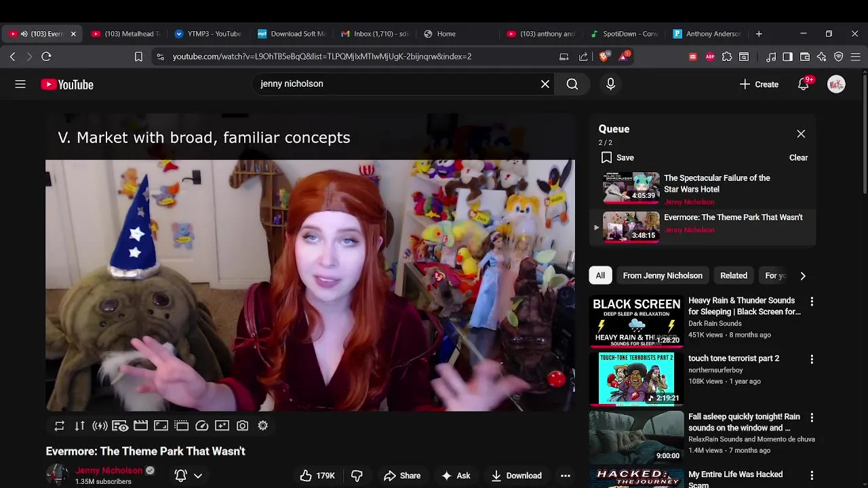Image resolution: width=868 pixels, height=488 pixels.
Task: Toggle the subscription notification bell
Action: click(x=180, y=476)
